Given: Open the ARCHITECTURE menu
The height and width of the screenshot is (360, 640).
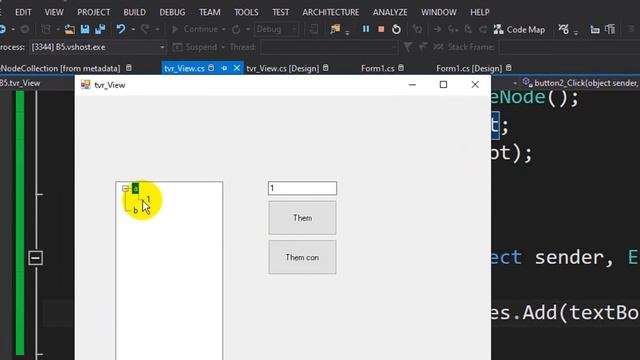Looking at the screenshot, I should [331, 12].
